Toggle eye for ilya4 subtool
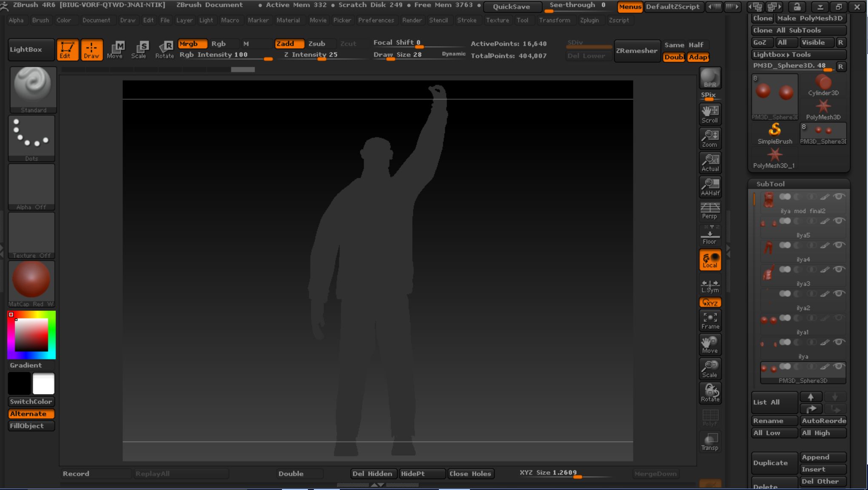This screenshot has width=868, height=490. (839, 245)
